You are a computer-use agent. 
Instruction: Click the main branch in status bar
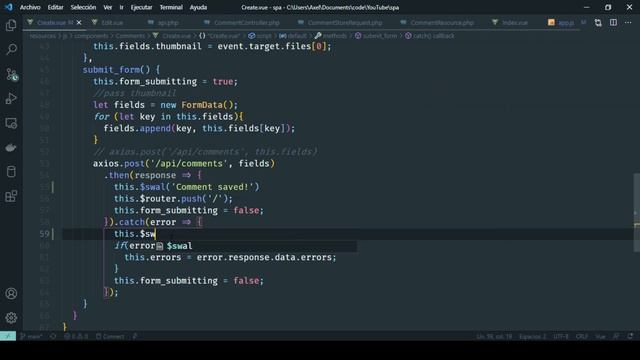coord(31,336)
